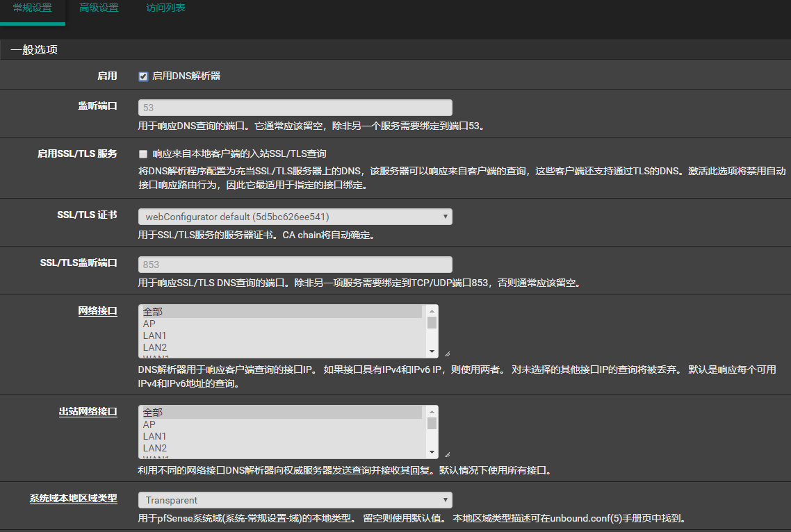Click the 出站网络接口 list scroll-up arrow

point(432,411)
